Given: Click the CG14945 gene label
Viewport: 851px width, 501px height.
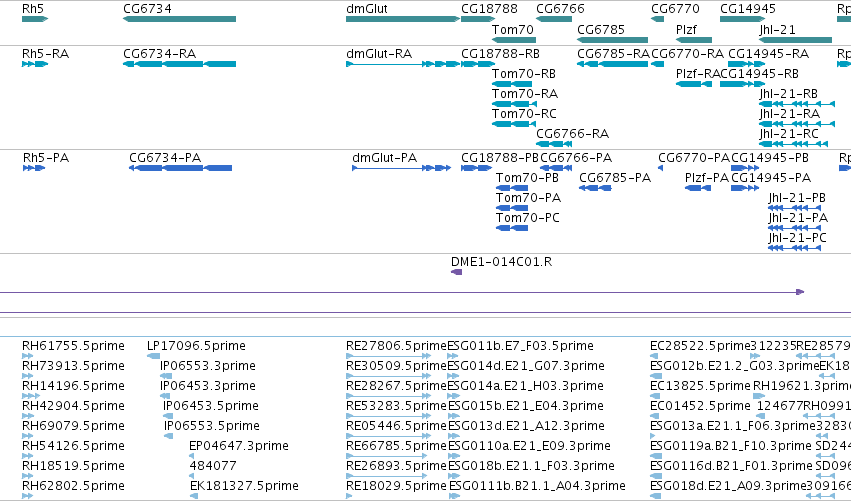Looking at the screenshot, I should (748, 9).
